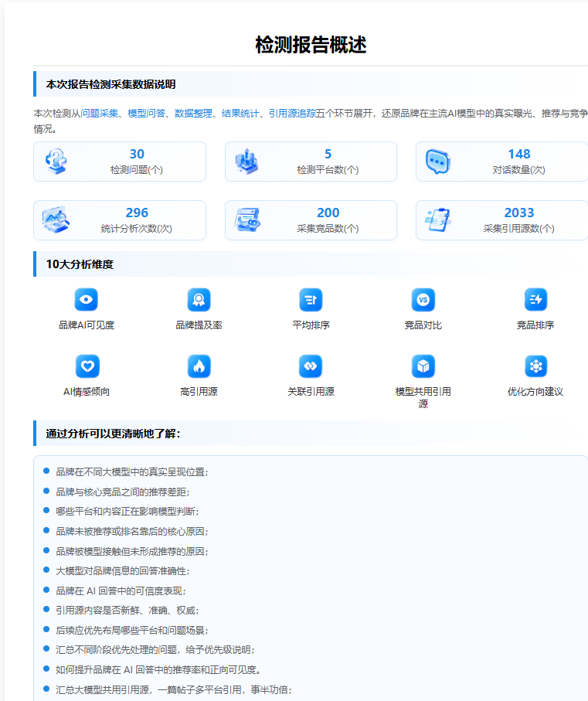This screenshot has height=701, width=588.
Task: Click the 优化方向建议 gear icon
Action: pyautogui.click(x=535, y=366)
